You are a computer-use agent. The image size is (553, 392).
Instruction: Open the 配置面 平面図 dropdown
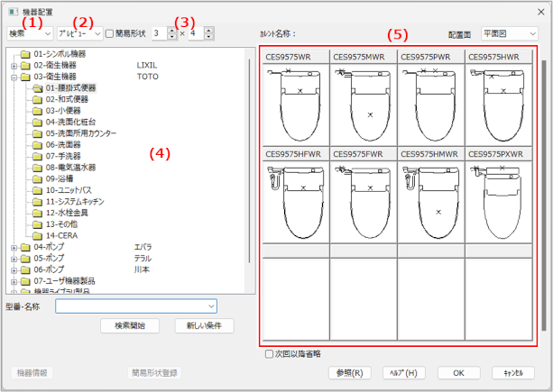tap(510, 33)
